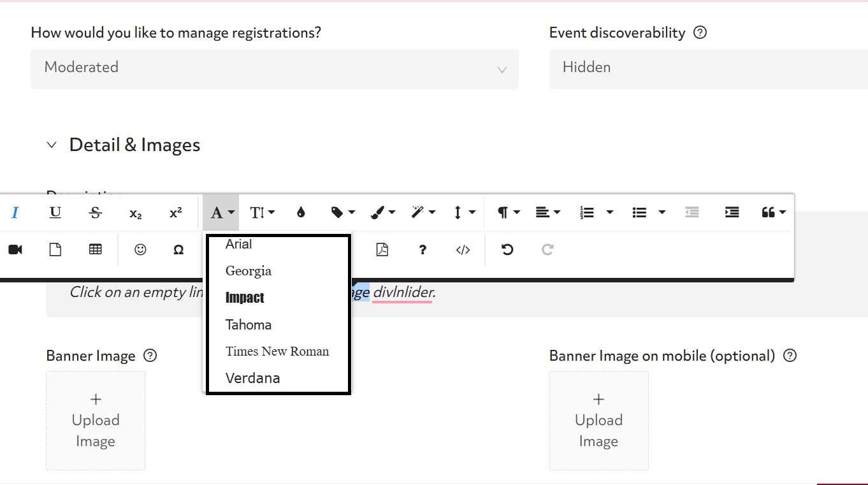Open the emoticons picker

[x=140, y=250]
